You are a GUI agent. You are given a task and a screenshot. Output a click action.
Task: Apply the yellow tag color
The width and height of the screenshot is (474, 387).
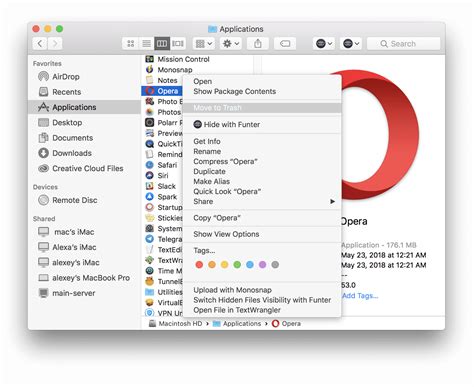[x=225, y=265]
